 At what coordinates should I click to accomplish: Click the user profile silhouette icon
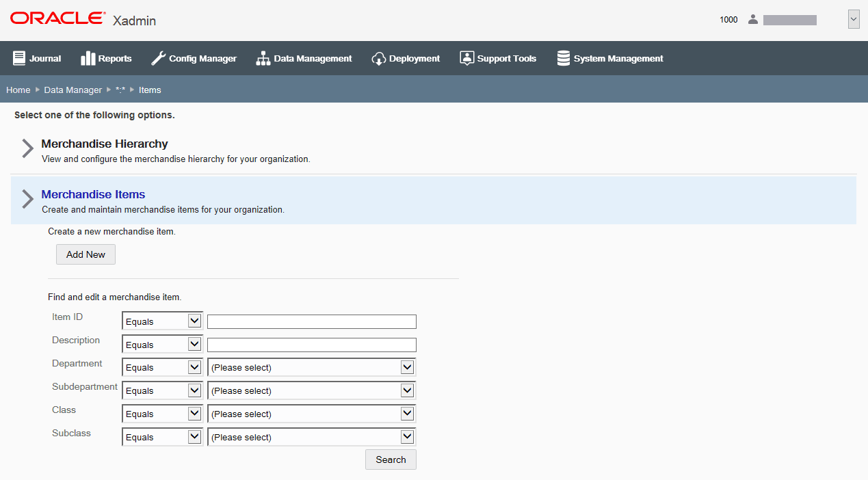click(x=753, y=19)
